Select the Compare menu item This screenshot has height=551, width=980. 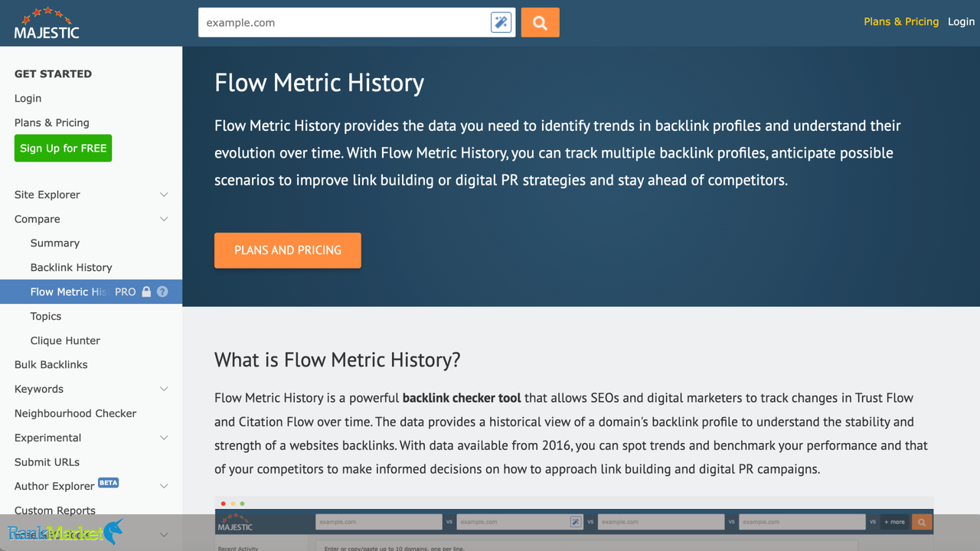(x=38, y=219)
